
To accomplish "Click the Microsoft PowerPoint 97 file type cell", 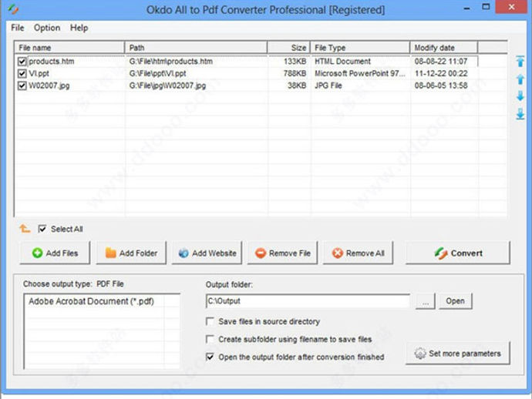I will point(360,74).
